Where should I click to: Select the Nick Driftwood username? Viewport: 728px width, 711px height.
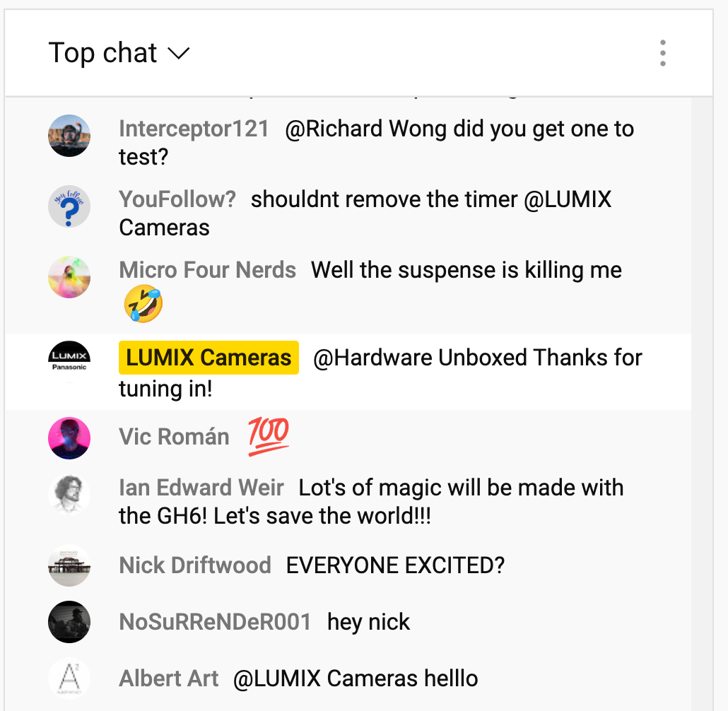click(195, 565)
